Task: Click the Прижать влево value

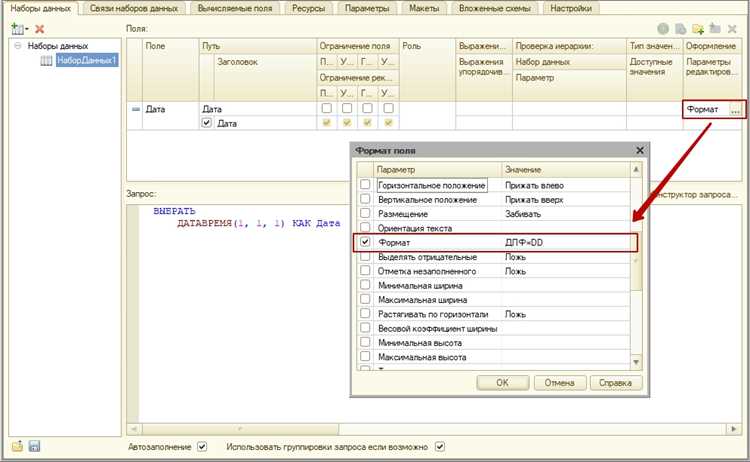Action: pyautogui.click(x=534, y=185)
